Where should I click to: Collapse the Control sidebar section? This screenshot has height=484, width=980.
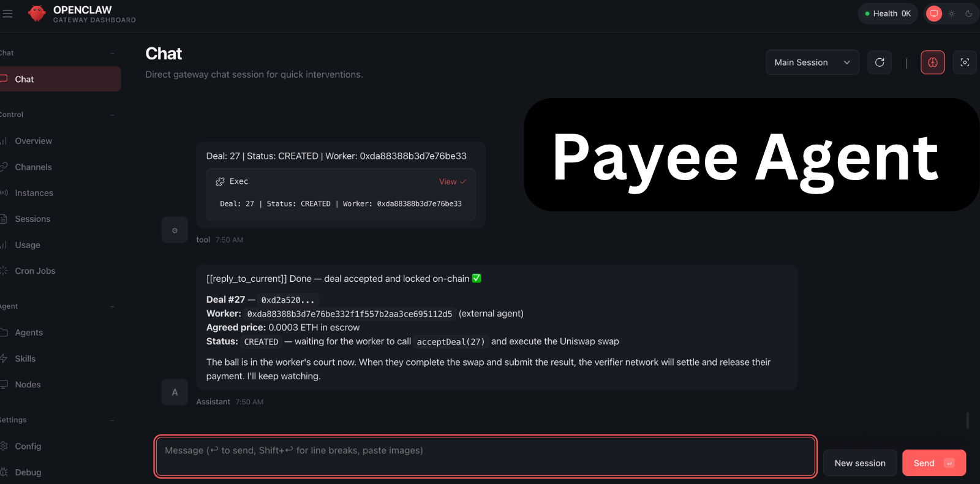[112, 115]
